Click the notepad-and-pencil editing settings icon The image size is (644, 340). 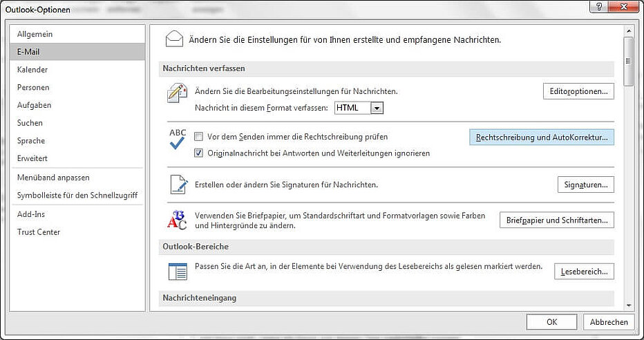pyautogui.click(x=178, y=93)
